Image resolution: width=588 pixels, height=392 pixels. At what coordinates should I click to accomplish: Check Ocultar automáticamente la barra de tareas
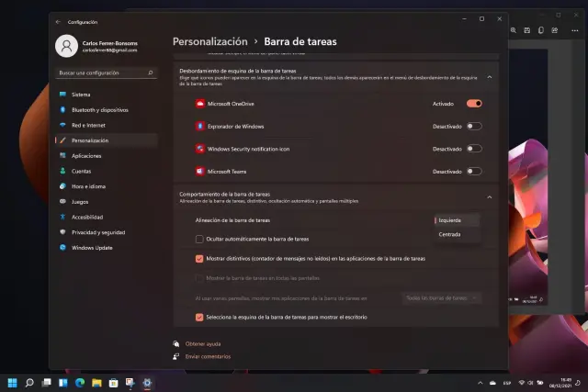click(x=199, y=239)
